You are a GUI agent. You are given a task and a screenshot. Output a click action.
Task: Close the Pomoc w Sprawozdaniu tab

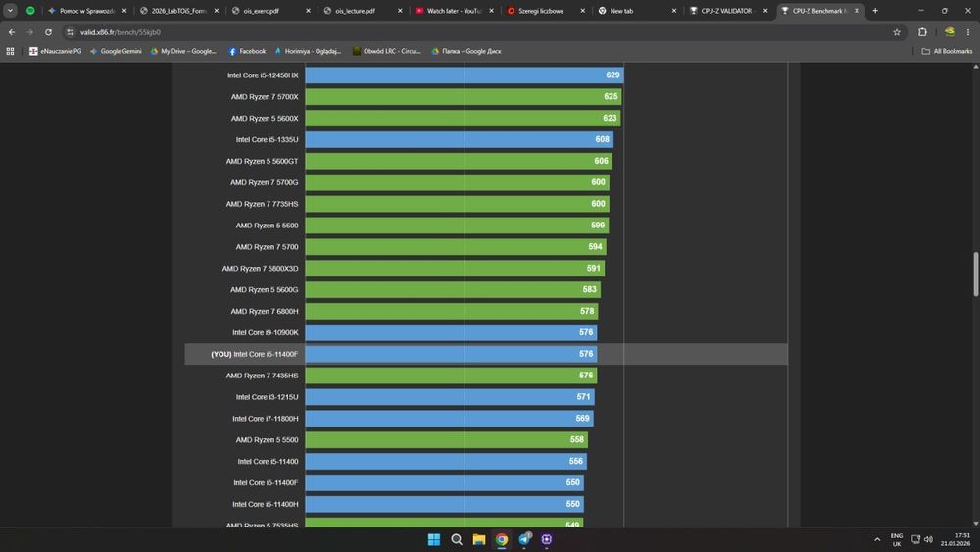pos(124,11)
